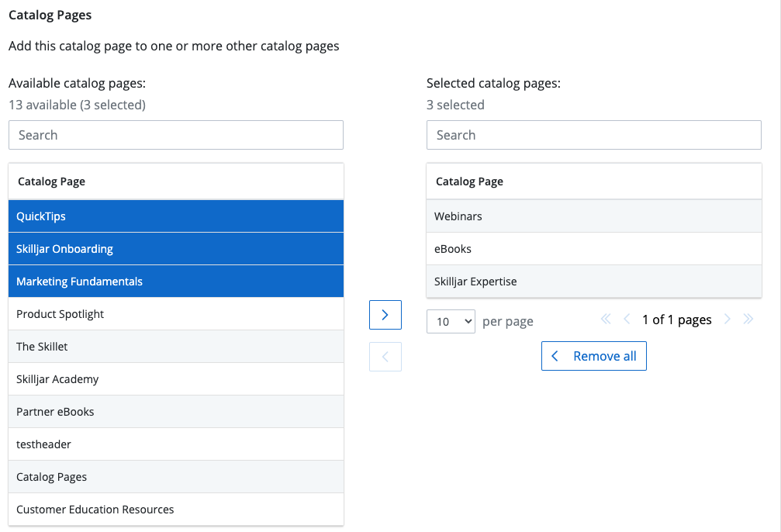This screenshot has width=781, height=532.
Task: Open the 10 per page dropdown
Action: click(x=451, y=322)
